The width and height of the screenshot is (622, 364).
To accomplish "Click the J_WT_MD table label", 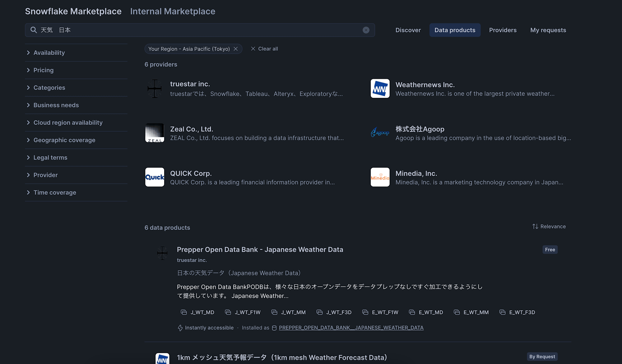I will [x=202, y=312].
